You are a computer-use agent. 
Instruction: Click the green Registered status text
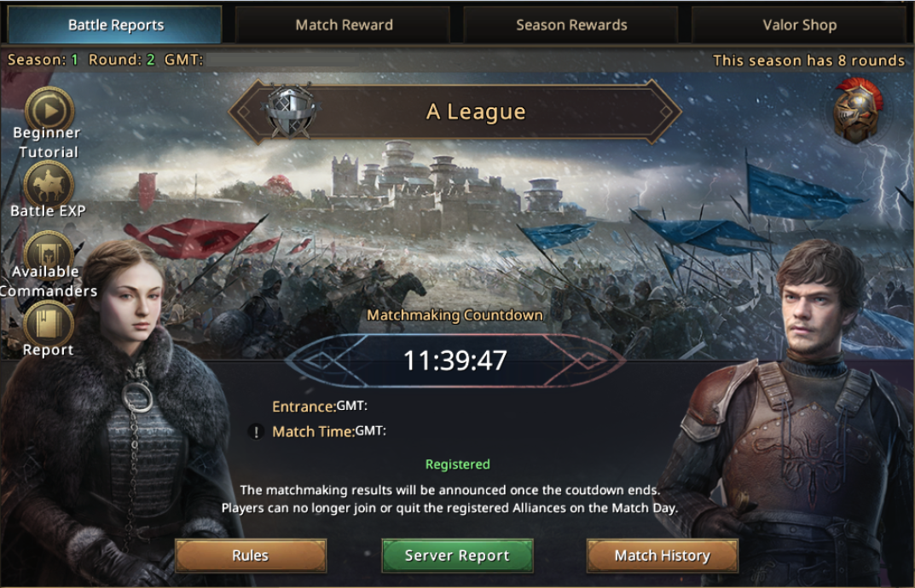pos(457,464)
